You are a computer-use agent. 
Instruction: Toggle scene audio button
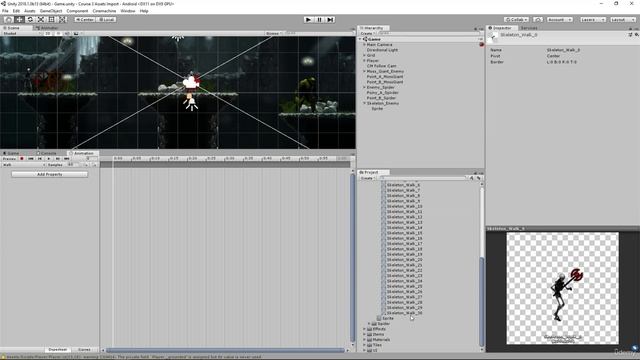[x=67, y=33]
